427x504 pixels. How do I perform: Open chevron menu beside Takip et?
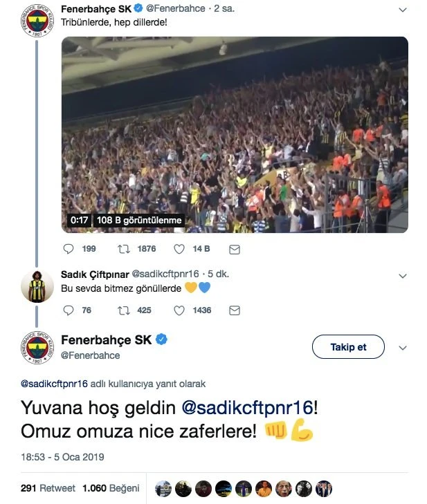coord(403,347)
